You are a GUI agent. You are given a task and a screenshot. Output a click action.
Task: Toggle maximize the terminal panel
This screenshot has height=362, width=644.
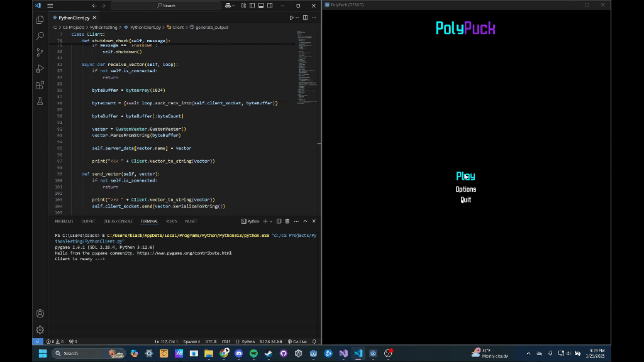pos(305,221)
